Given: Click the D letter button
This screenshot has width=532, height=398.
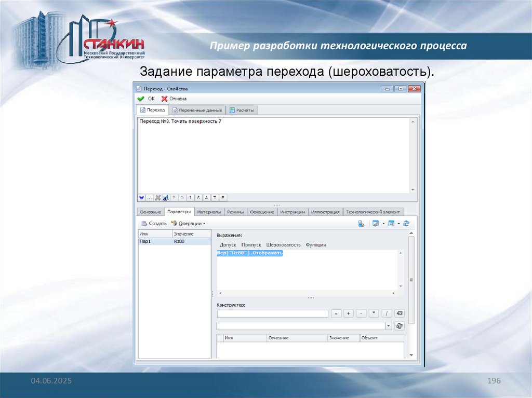Looking at the screenshot, I should coord(182,198).
